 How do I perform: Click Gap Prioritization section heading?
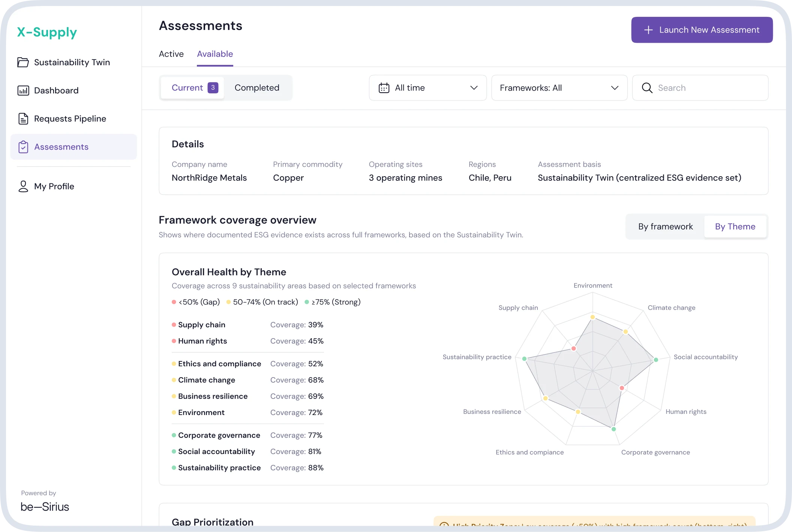pos(212,522)
